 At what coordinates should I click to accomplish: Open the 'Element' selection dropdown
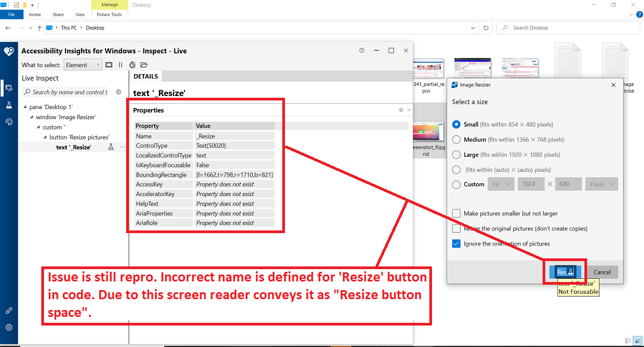83,64
